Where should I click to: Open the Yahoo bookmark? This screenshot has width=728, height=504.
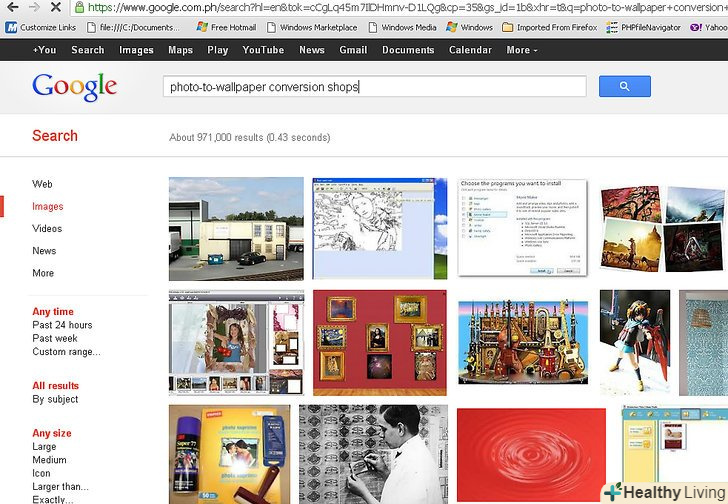pyautogui.click(x=709, y=27)
